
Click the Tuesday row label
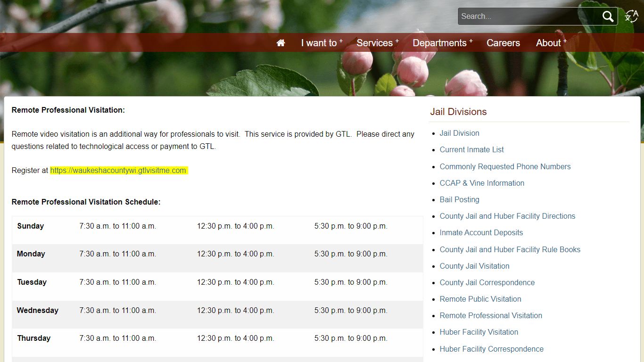pos(32,282)
